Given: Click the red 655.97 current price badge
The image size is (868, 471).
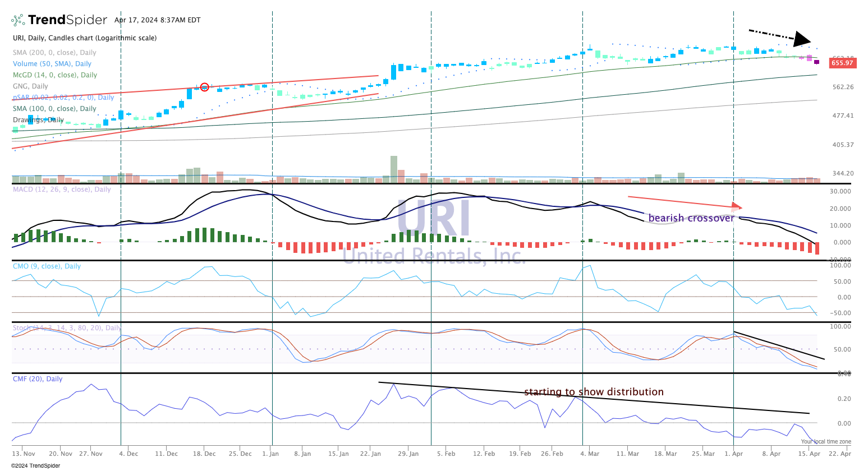Looking at the screenshot, I should pos(842,63).
